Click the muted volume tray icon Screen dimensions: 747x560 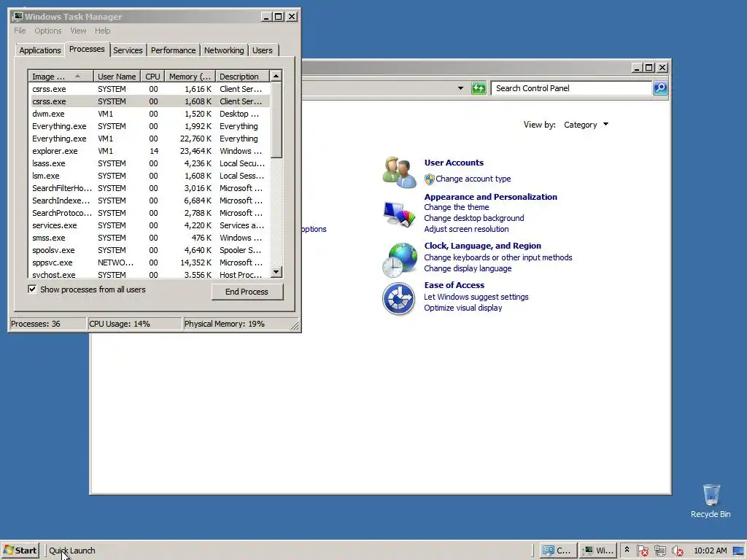tap(677, 551)
